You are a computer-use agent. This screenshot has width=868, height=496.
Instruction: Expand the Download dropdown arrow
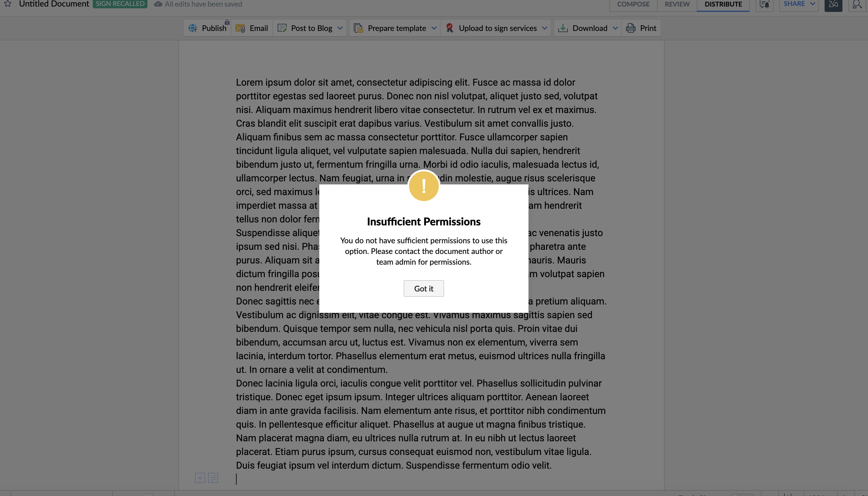(x=615, y=28)
